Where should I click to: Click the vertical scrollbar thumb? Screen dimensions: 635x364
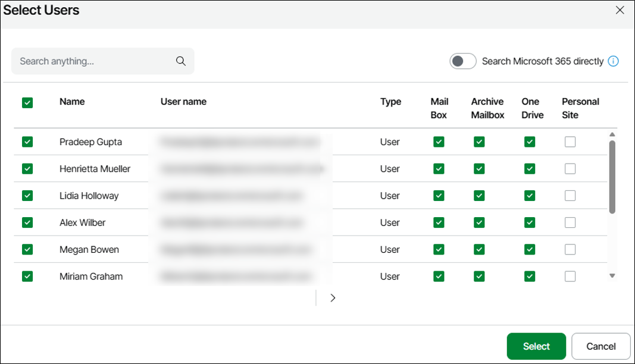click(x=612, y=176)
